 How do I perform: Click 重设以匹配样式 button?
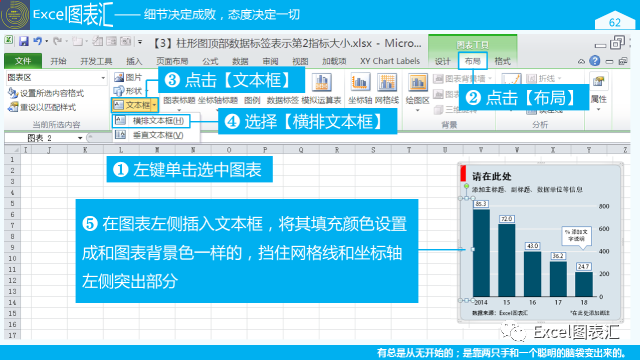click(x=42, y=107)
